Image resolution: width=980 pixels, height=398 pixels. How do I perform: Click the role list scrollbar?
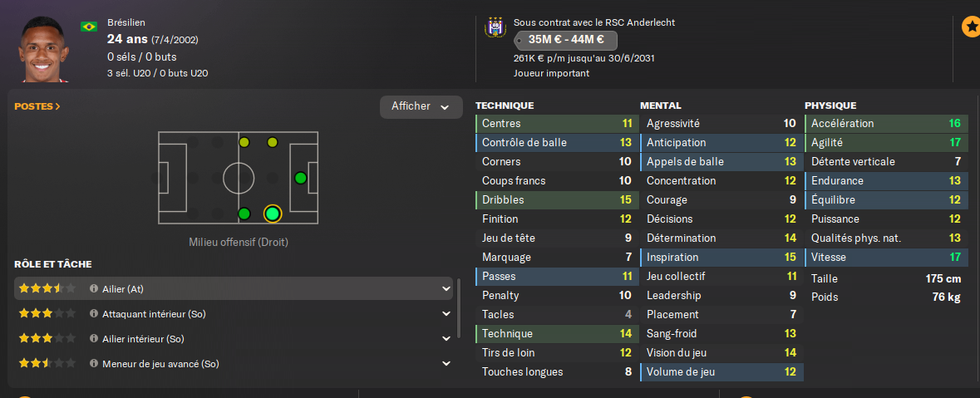pyautogui.click(x=459, y=307)
